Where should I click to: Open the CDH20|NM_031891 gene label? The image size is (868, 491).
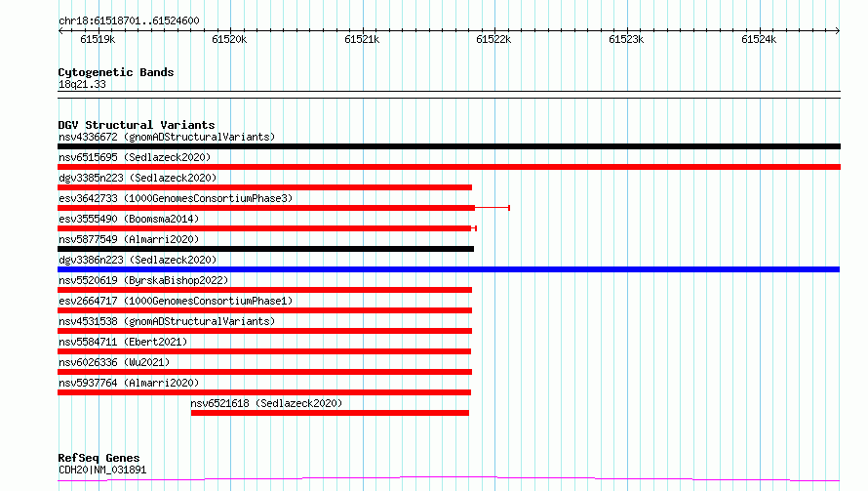point(102,470)
